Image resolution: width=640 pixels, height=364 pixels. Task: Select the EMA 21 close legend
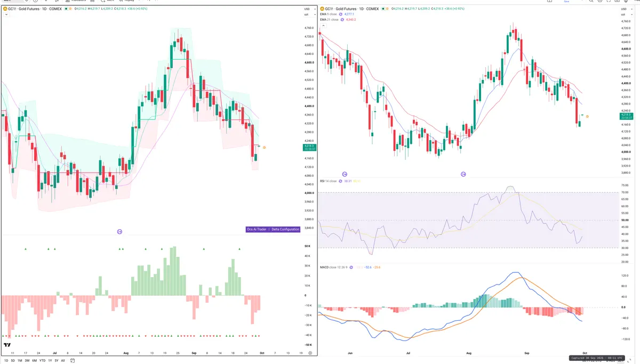point(329,20)
